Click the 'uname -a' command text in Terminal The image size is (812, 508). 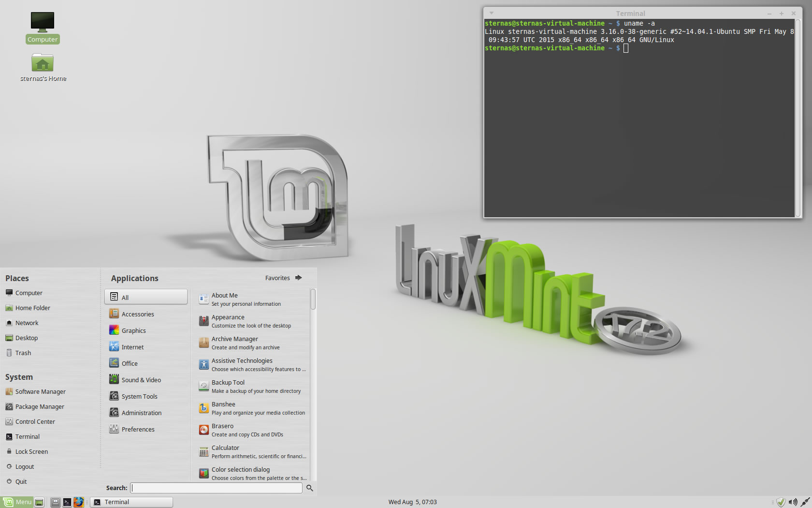click(x=639, y=23)
